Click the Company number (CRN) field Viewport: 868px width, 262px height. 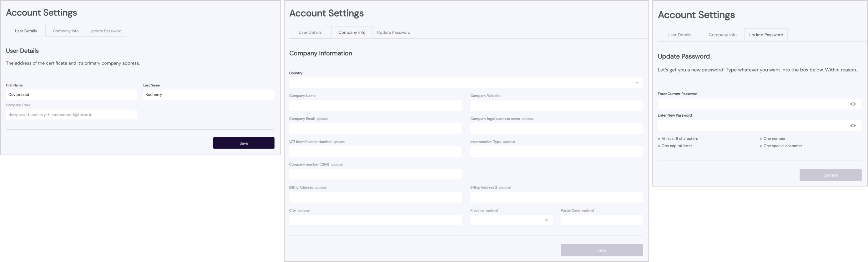click(375, 174)
